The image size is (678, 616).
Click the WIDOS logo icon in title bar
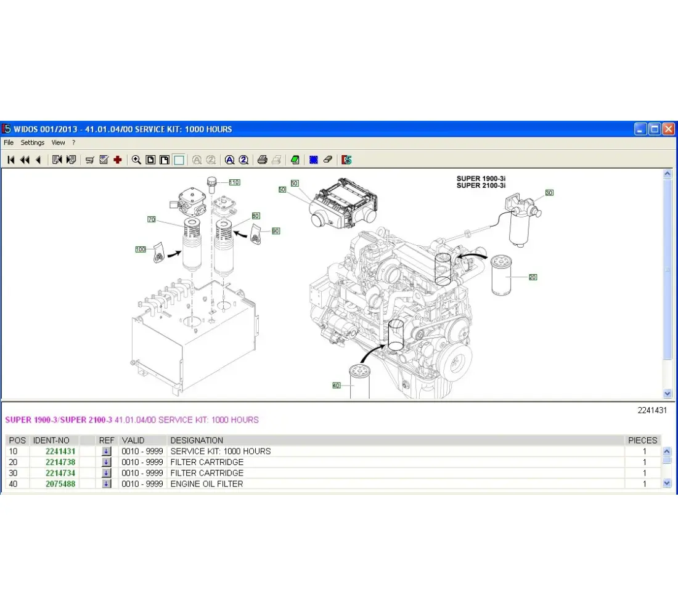click(7, 129)
